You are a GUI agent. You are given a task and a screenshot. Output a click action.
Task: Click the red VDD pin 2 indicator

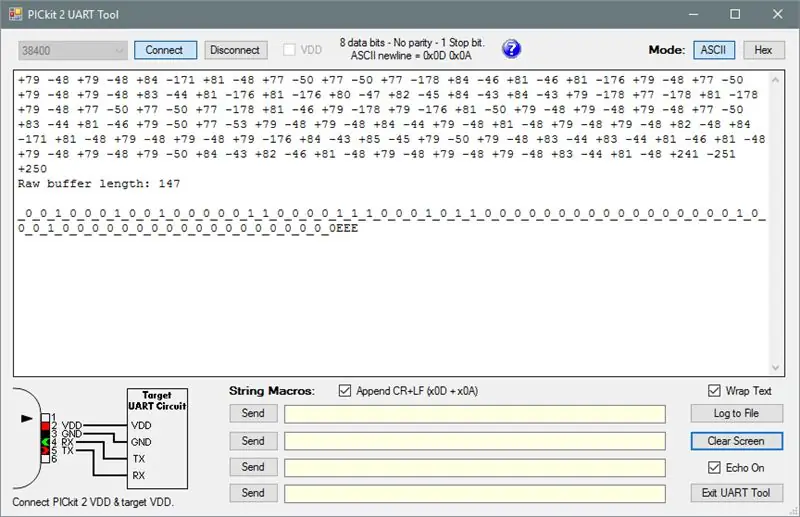[x=45, y=426]
